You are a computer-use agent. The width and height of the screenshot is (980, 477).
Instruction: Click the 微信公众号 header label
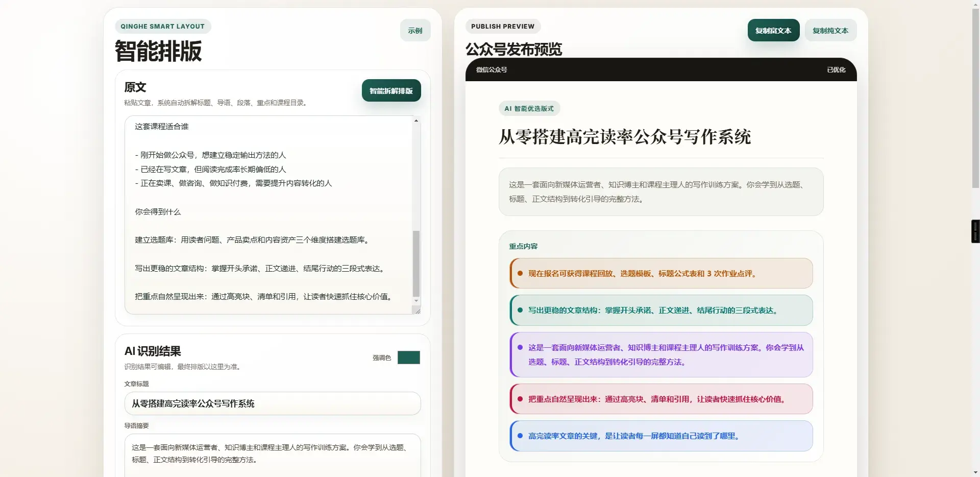coord(491,70)
